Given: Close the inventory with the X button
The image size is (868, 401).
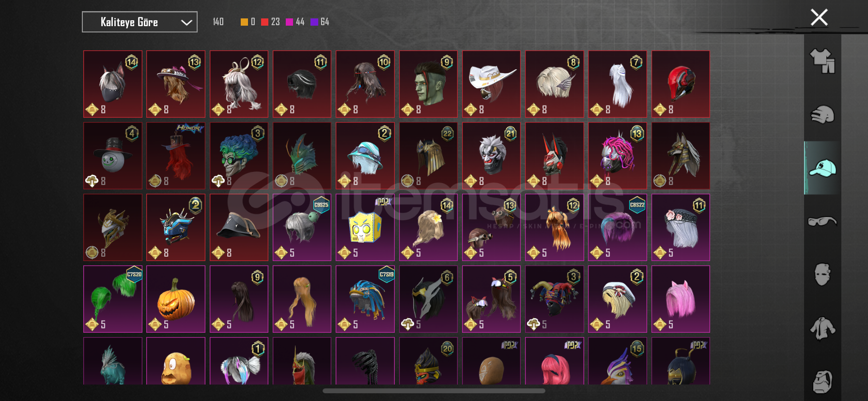Looking at the screenshot, I should coord(819,17).
